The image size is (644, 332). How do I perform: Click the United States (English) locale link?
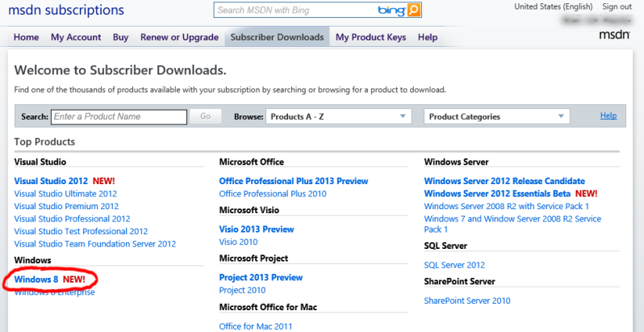click(553, 6)
